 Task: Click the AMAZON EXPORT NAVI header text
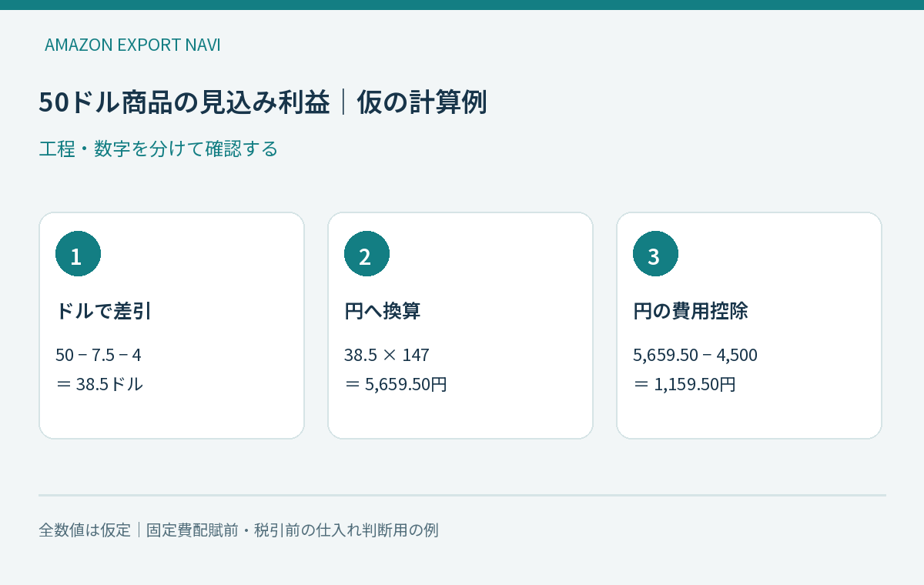point(132,45)
